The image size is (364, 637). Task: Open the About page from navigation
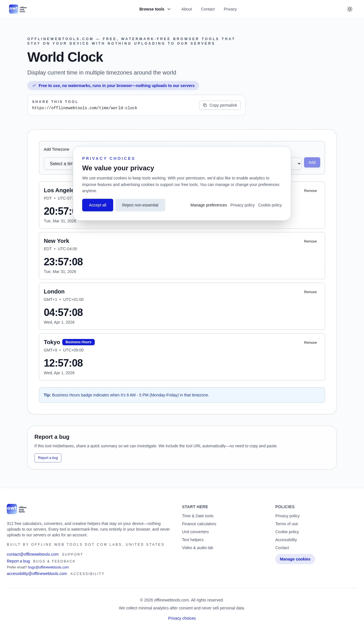(187, 9)
